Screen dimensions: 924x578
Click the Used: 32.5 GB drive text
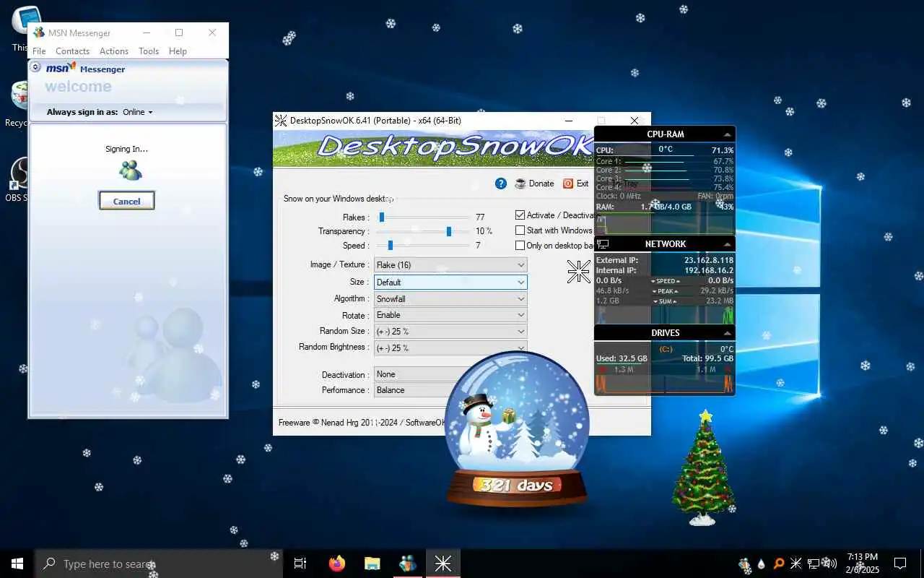click(622, 358)
